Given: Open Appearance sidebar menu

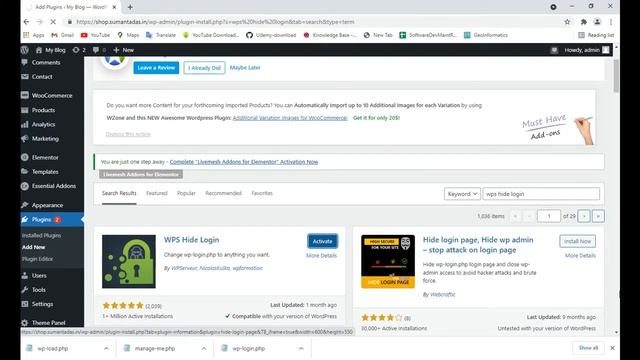Looking at the screenshot, I should tap(47, 205).
